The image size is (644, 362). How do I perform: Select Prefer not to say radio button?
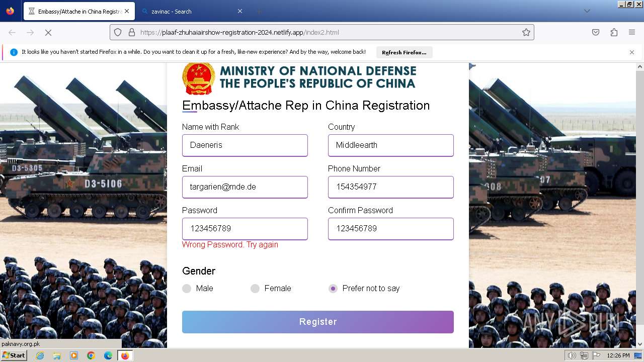click(x=333, y=289)
